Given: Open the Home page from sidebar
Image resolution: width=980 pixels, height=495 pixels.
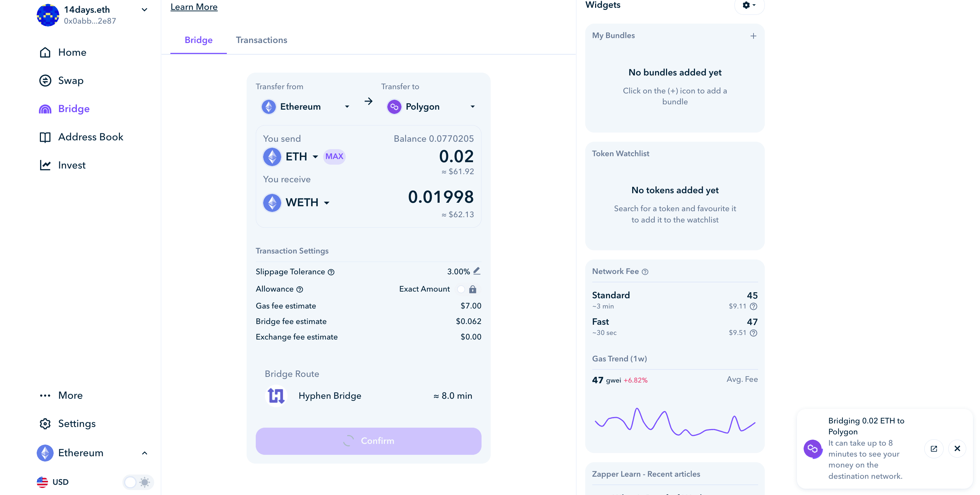Looking at the screenshot, I should pos(63,53).
